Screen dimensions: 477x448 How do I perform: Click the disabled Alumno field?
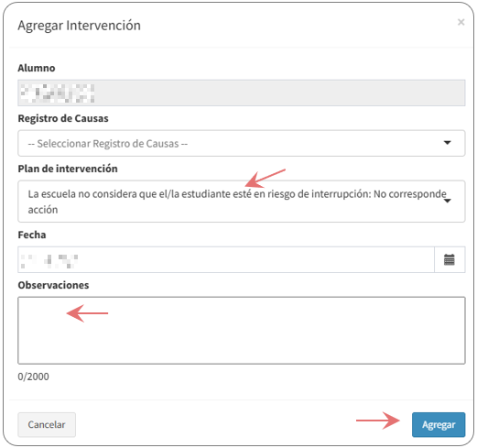(242, 93)
